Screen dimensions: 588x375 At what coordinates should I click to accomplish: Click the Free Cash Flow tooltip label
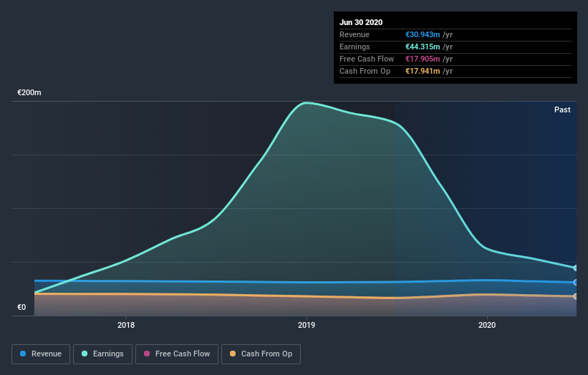point(367,59)
